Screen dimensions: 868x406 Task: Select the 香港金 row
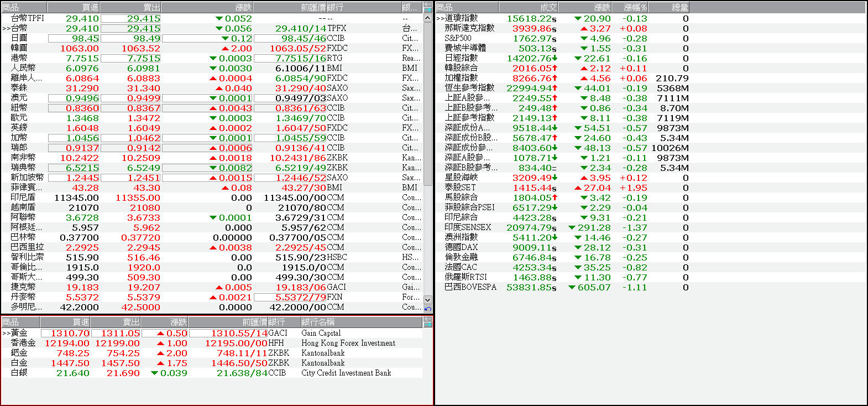coord(212,343)
